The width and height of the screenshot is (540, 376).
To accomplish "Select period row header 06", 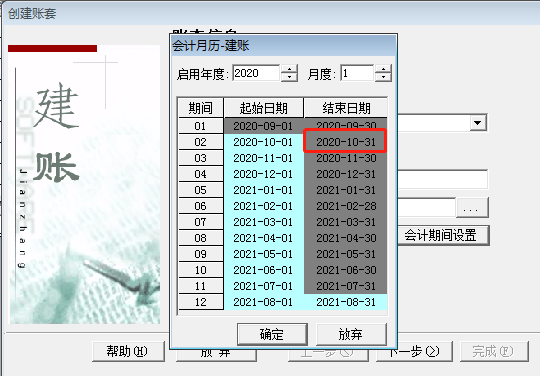I will click(201, 206).
